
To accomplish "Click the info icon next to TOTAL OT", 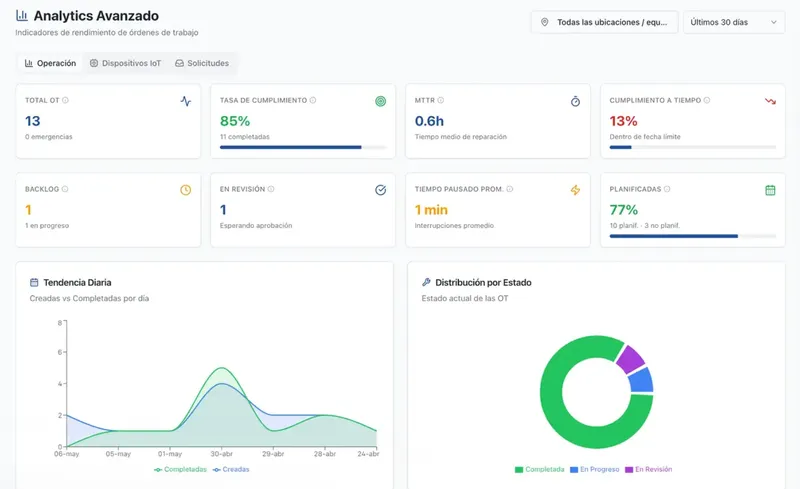I will [x=65, y=101].
